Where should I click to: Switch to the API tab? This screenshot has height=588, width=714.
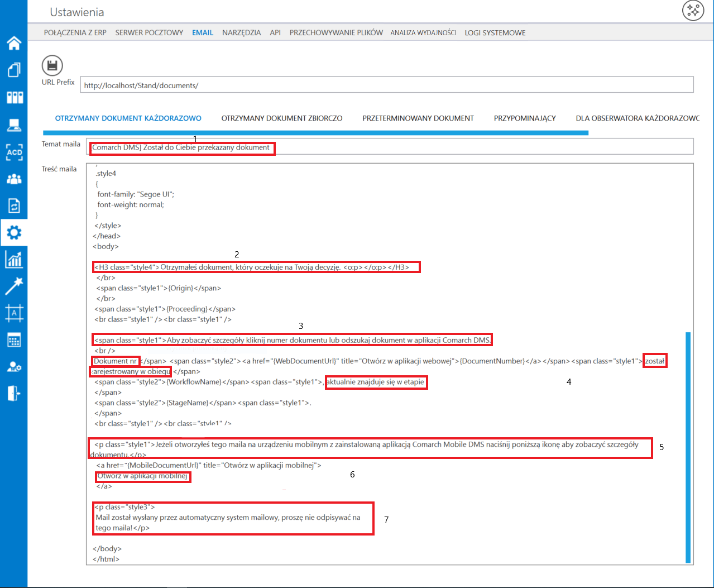[x=275, y=32]
